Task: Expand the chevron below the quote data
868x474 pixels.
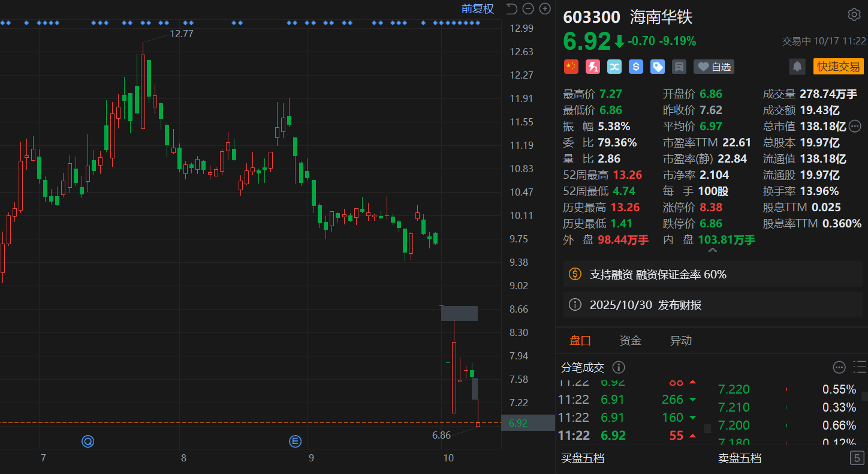Action: coord(712,250)
